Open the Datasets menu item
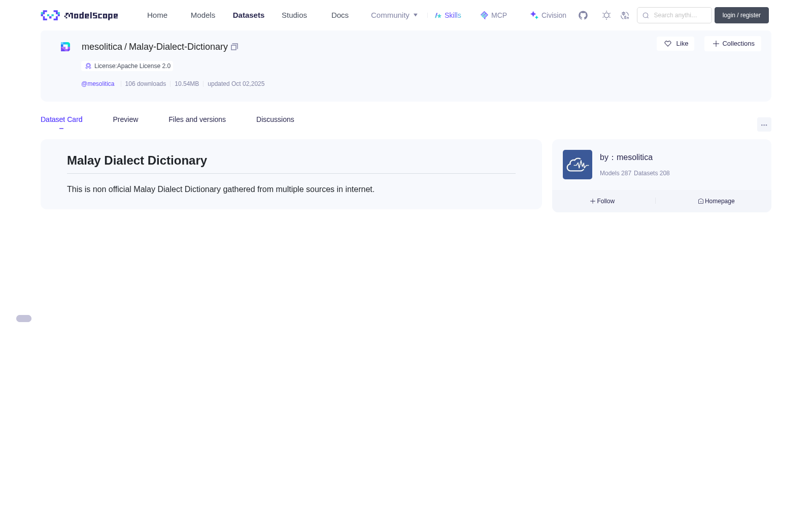 249,15
